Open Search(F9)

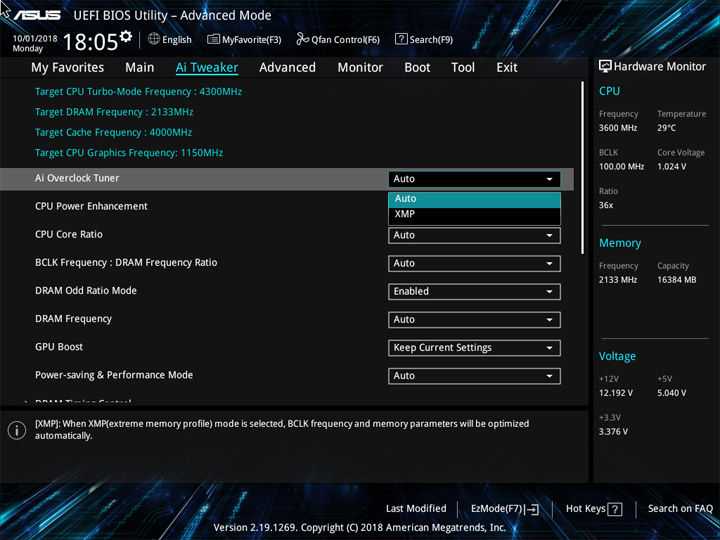pyautogui.click(x=424, y=39)
